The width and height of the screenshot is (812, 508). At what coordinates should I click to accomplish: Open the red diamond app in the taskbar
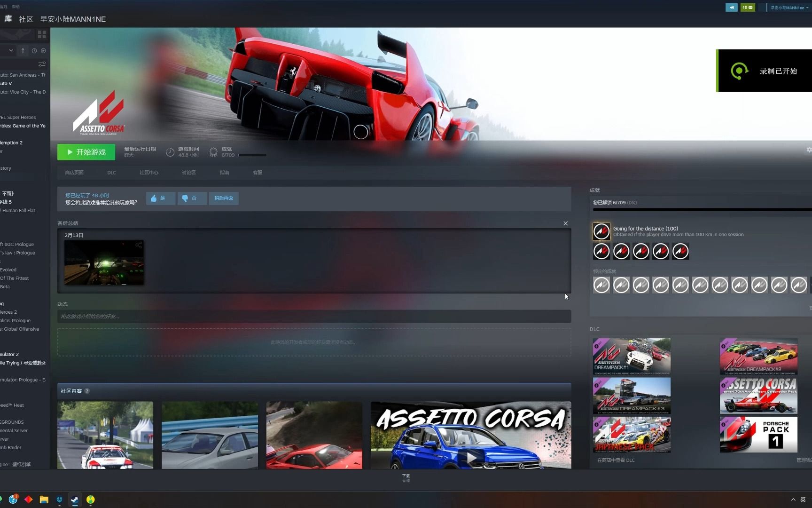28,500
